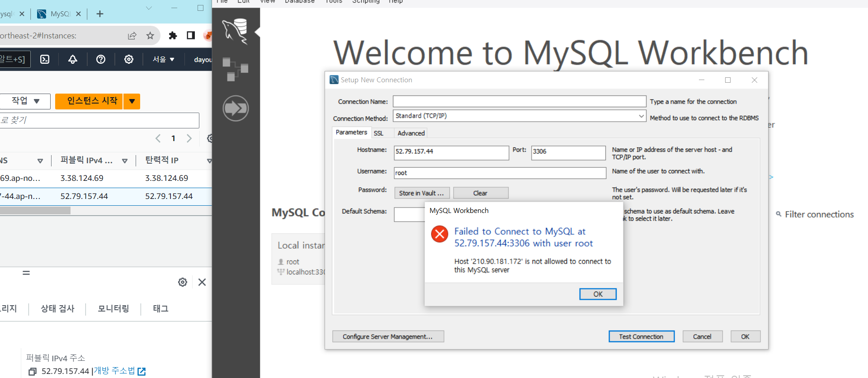Viewport: 868px width, 378px height.
Task: Click the Connection Name input field
Action: click(519, 101)
